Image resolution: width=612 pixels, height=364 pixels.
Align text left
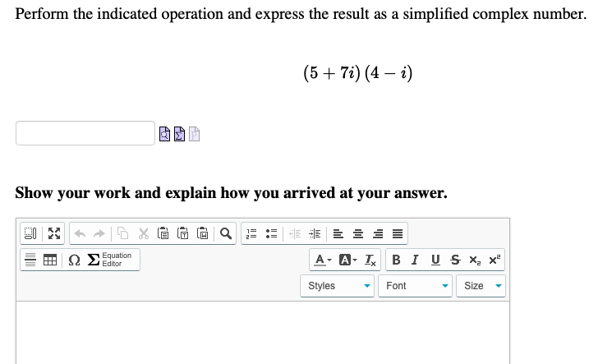point(338,233)
